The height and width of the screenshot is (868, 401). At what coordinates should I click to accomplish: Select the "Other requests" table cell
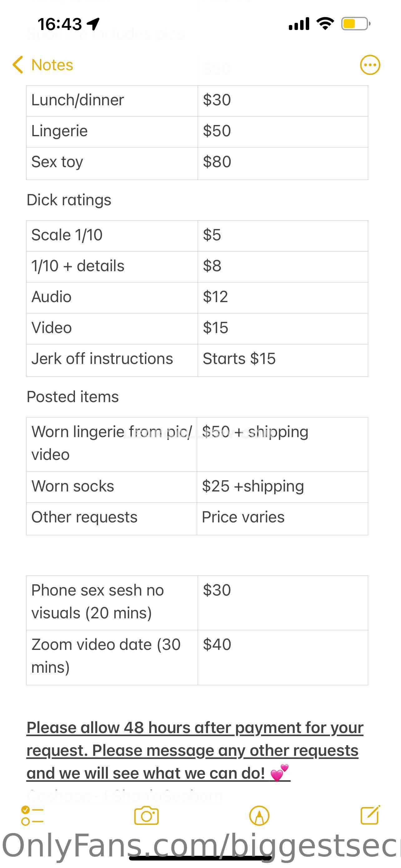coord(111,517)
